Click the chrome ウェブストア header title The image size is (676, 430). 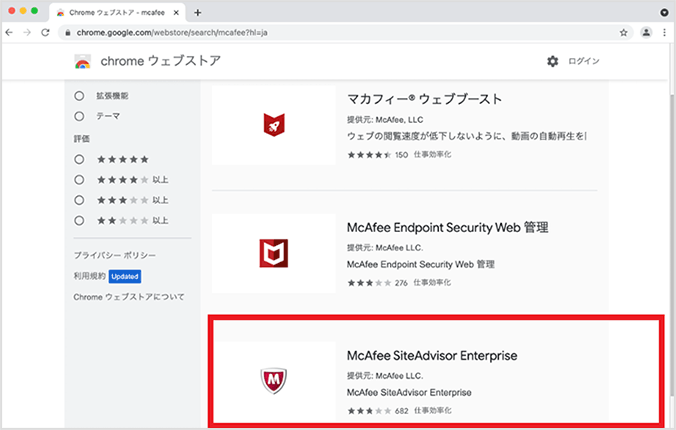(160, 61)
